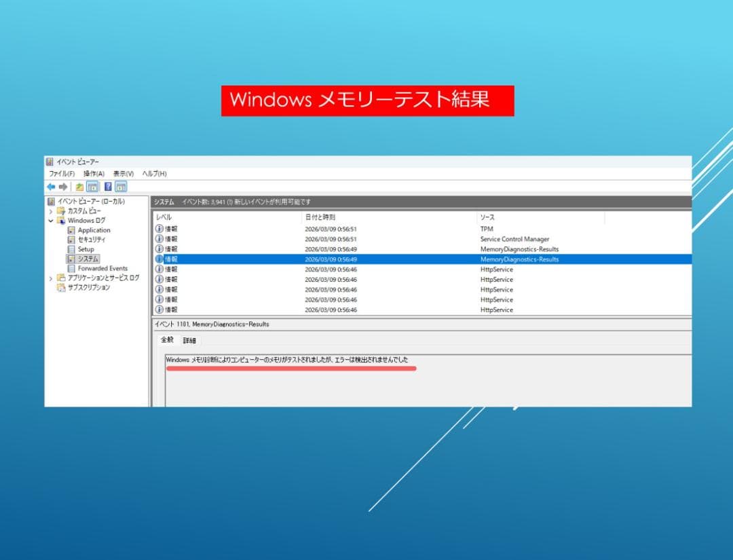The image size is (733, 560).
Task: Select イベント ビューアー (ローカル) root node
Action: click(x=91, y=202)
